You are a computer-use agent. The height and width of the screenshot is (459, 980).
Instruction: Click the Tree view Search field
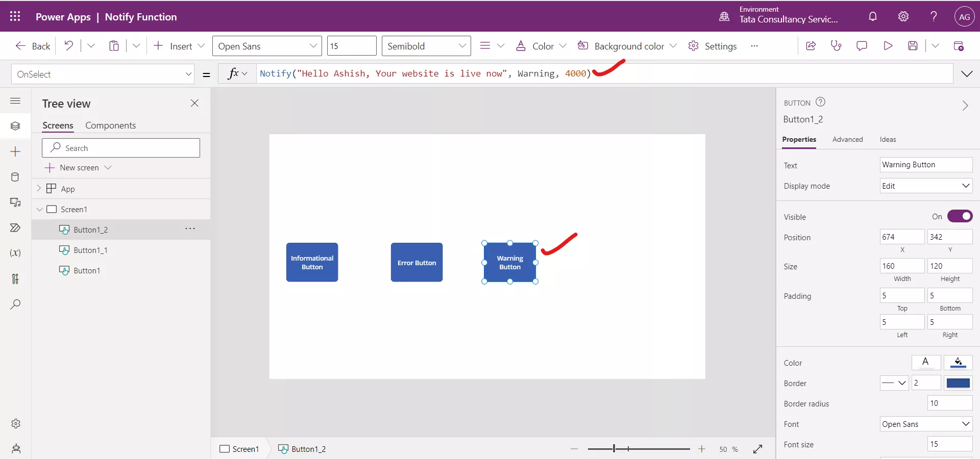[121, 148]
